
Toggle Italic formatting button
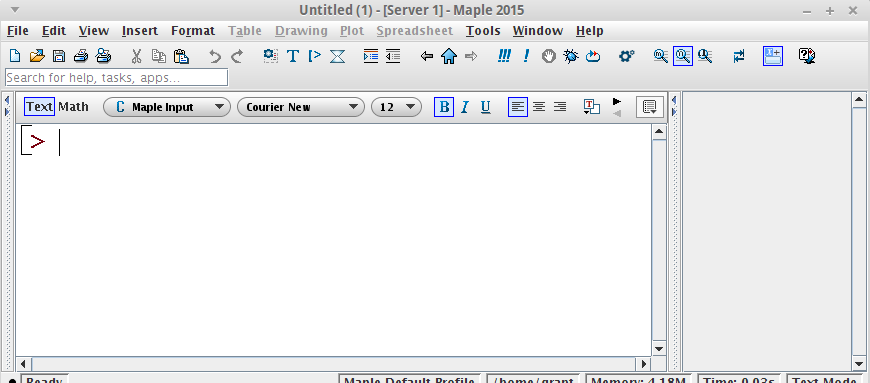465,107
